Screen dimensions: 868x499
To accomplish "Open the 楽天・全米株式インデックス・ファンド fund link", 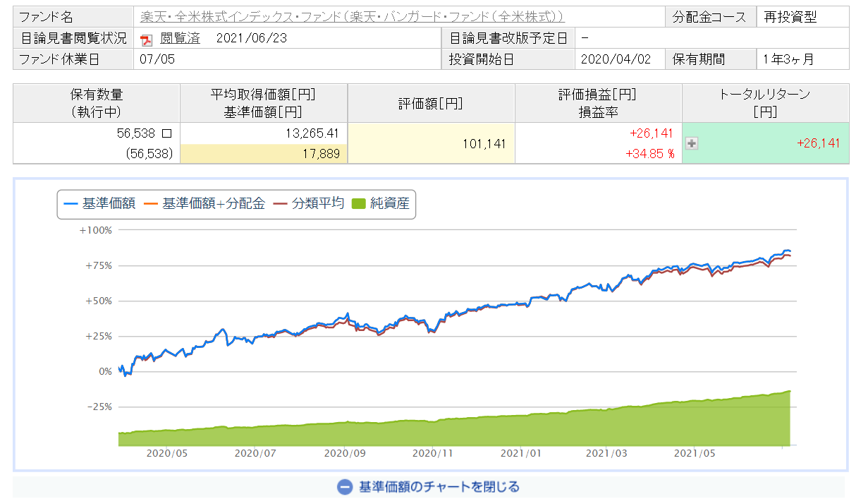I will point(353,18).
